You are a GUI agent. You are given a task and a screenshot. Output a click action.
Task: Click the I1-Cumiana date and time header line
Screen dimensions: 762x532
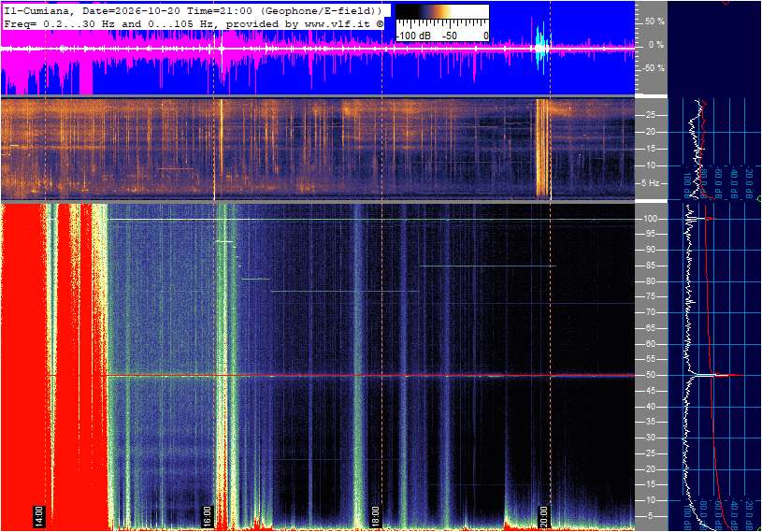coord(193,10)
